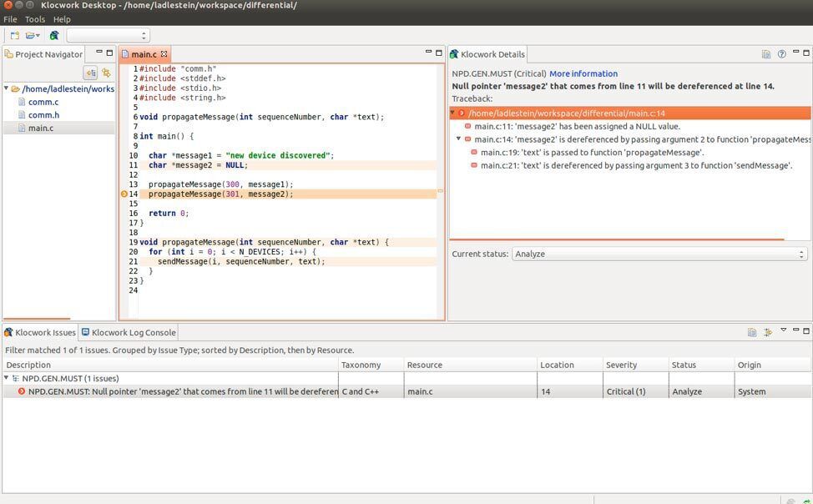The image size is (813, 504).
Task: Select comm.h in Project Navigator
Action: coord(43,115)
